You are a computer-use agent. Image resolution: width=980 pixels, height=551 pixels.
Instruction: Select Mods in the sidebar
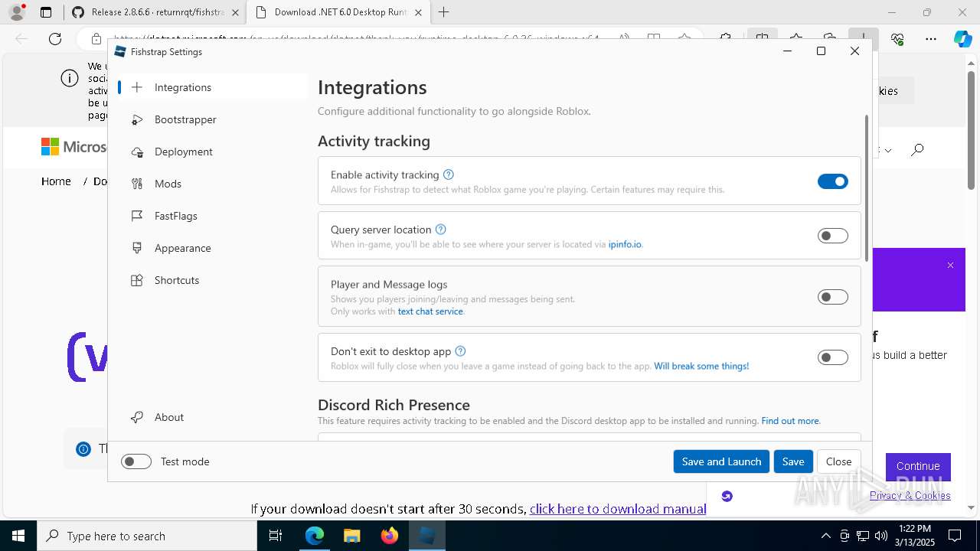point(212,184)
